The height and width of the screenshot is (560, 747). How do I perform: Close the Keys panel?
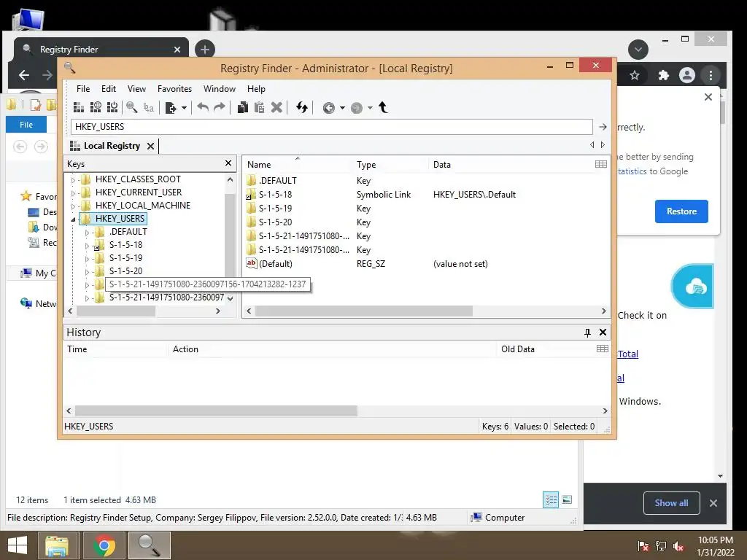228,163
